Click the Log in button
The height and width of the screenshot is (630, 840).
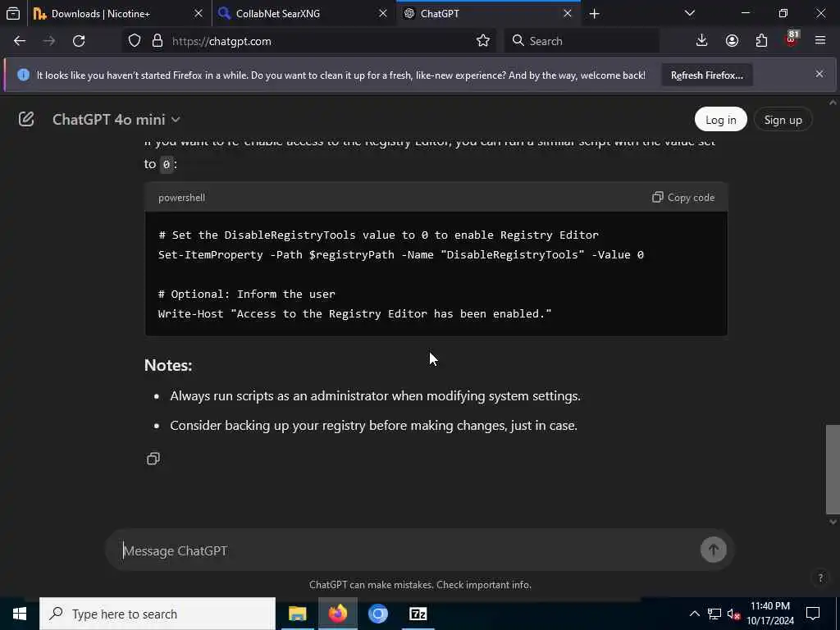tap(720, 120)
